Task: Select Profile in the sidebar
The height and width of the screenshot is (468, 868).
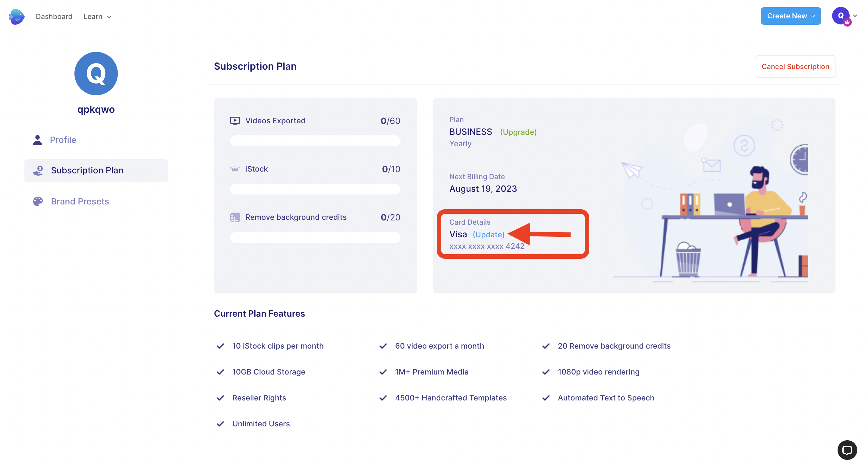Action: pos(63,140)
